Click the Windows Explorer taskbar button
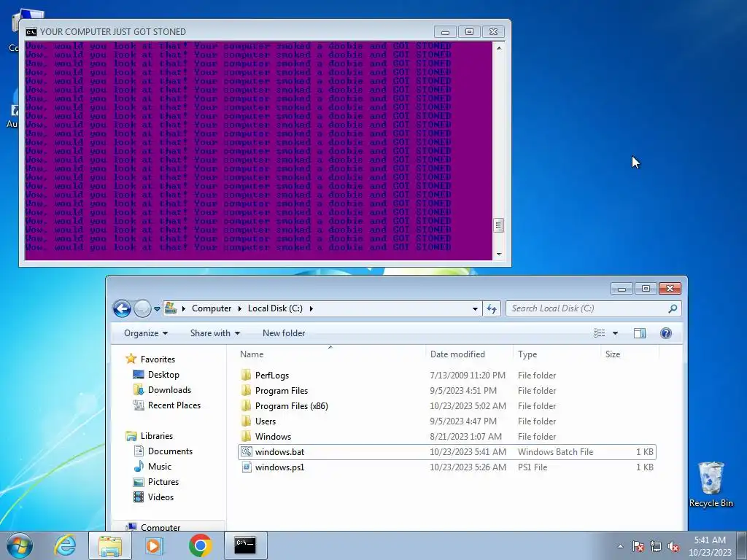This screenshot has height=560, width=747. point(110,545)
